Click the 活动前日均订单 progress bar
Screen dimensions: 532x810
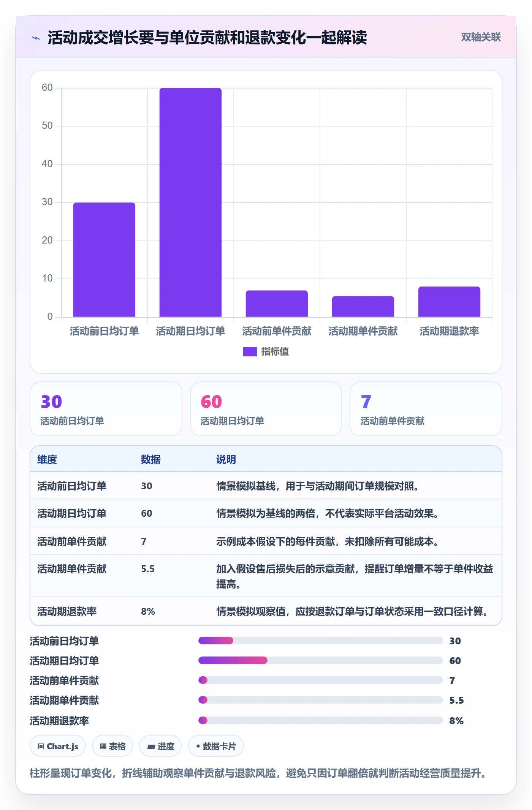tap(320, 641)
